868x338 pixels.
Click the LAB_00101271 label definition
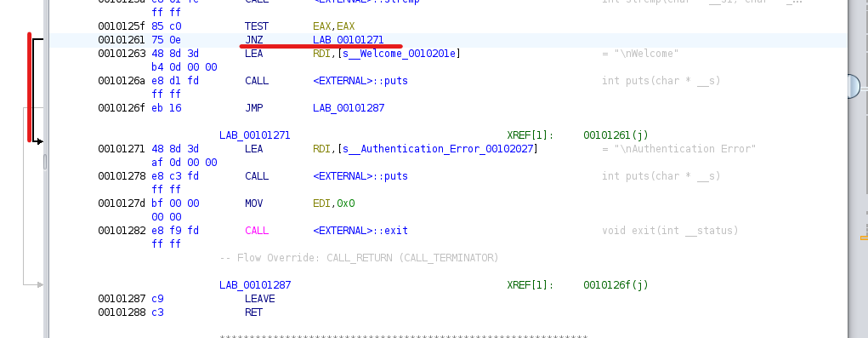(x=255, y=135)
